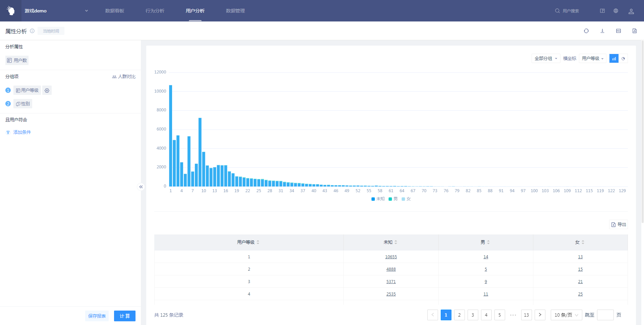The height and width of the screenshot is (325, 644).
Task: Click the refresh icon in the header
Action: [x=586, y=31]
